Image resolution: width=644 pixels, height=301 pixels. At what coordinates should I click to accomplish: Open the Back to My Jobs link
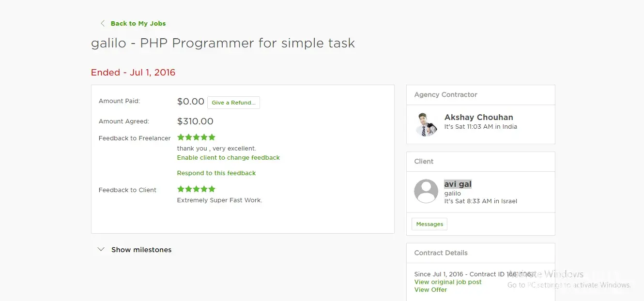coord(138,23)
